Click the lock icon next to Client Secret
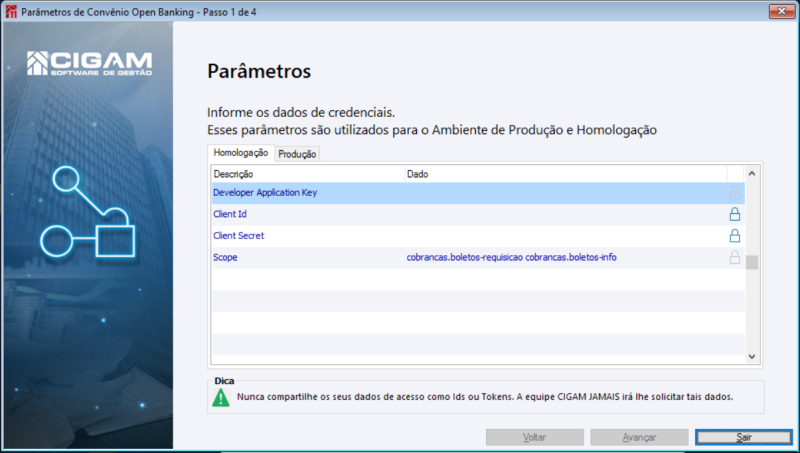The height and width of the screenshot is (453, 800). [x=735, y=236]
